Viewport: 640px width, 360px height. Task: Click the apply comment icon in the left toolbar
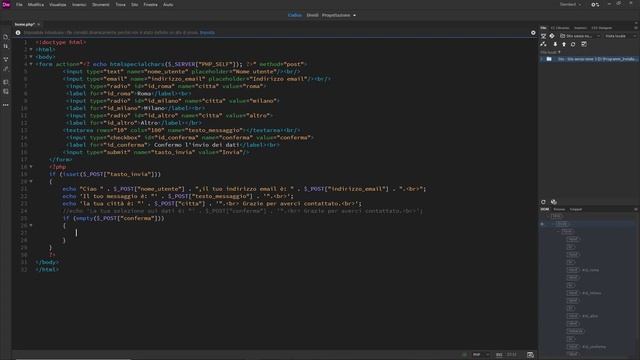click(6, 82)
